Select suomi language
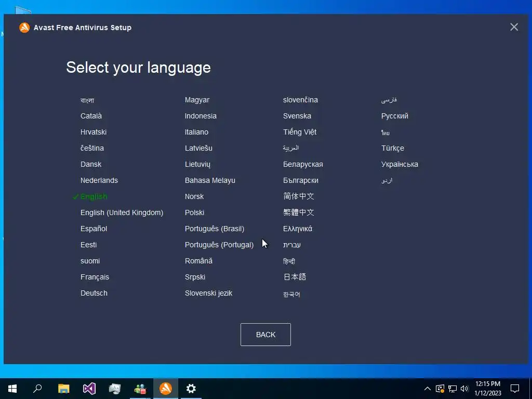 90,261
